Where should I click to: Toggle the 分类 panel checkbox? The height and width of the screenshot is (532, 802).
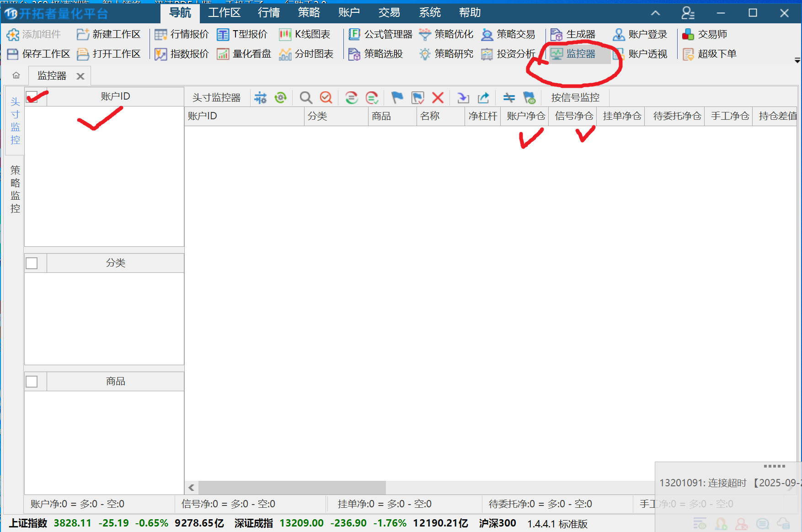(32, 263)
